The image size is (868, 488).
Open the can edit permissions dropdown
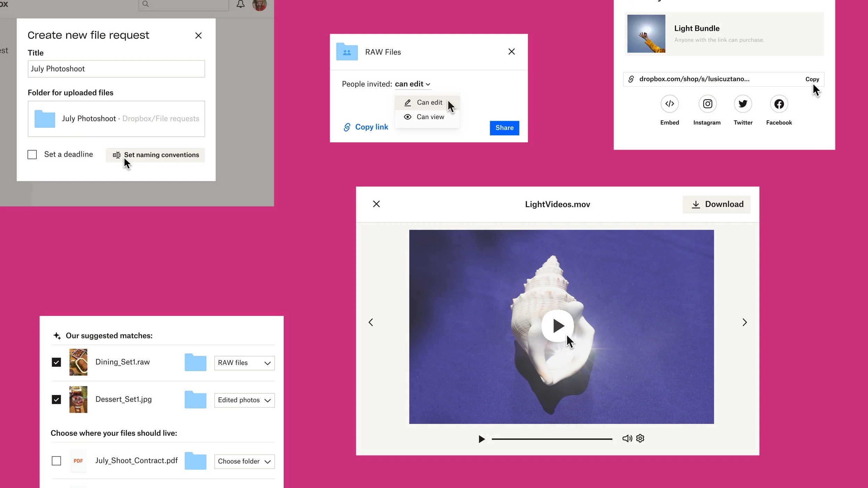click(x=412, y=84)
